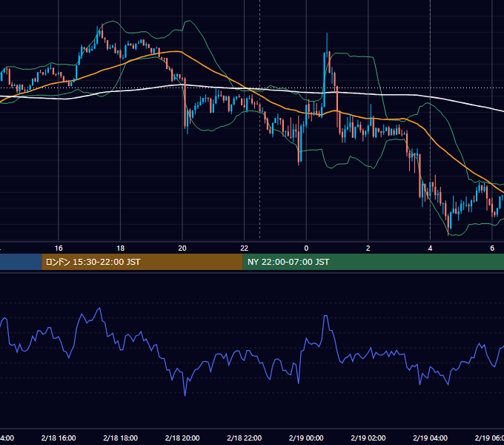Click the 2 hour axis label

(x=368, y=248)
